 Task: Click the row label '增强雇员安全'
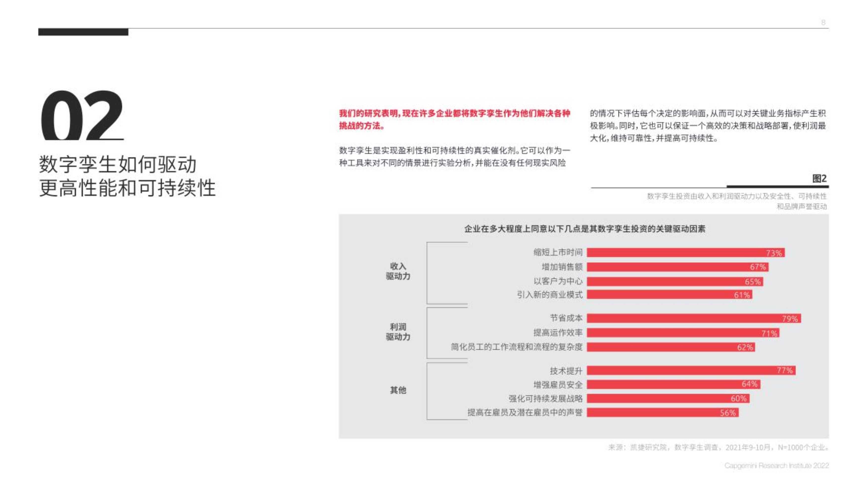pyautogui.click(x=558, y=385)
